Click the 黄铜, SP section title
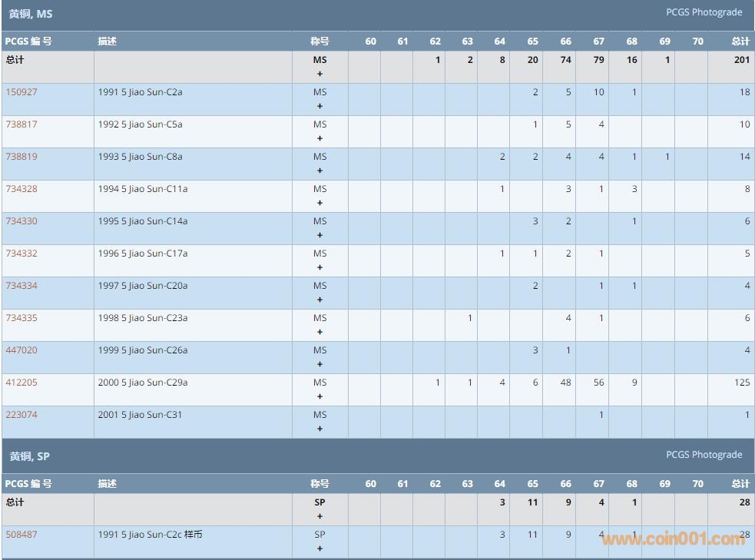 point(30,456)
